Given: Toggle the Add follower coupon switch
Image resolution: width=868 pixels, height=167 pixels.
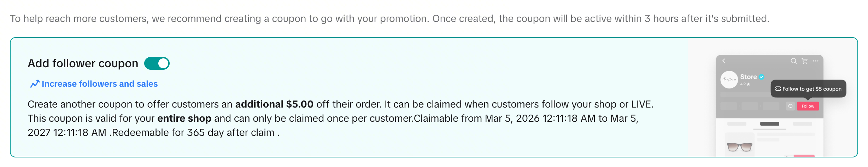Looking at the screenshot, I should (157, 63).
